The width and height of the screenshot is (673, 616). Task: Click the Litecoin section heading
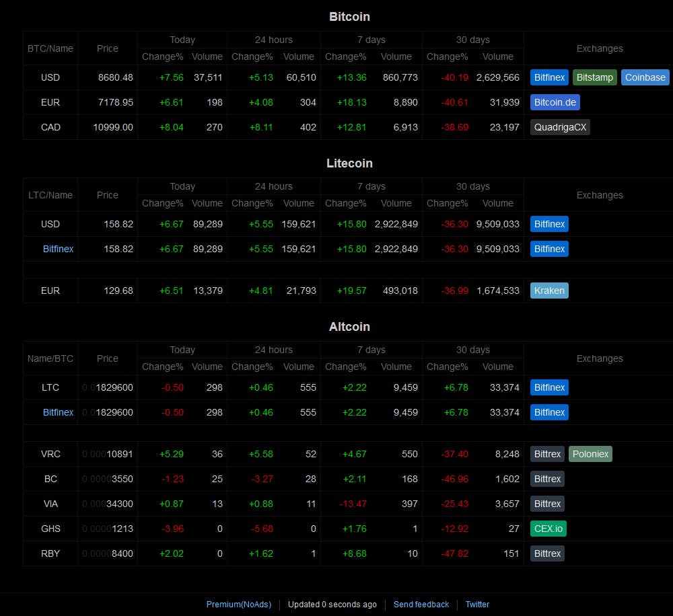point(349,163)
